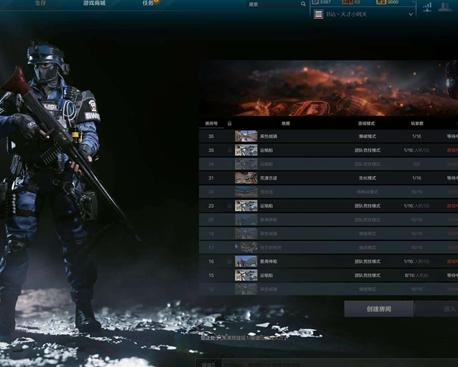458x367 pixels.
Task: Open the 游戏商城 tab
Action: (x=94, y=3)
